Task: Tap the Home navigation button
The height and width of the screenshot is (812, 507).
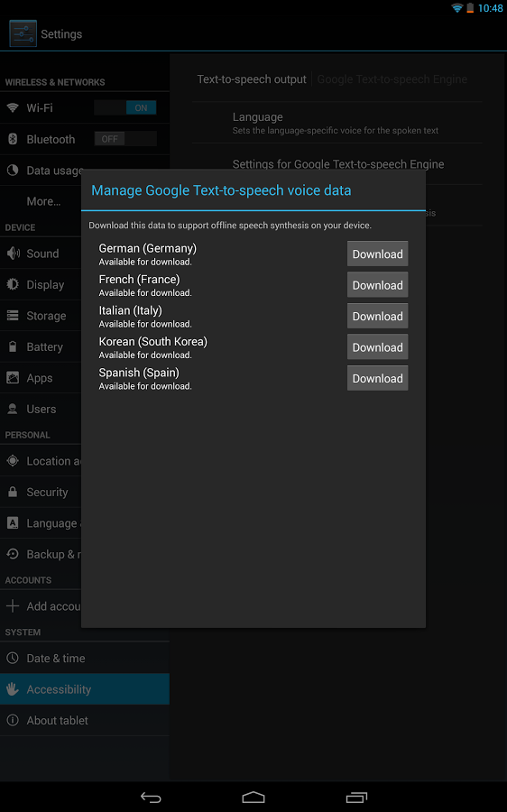Action: click(253, 797)
